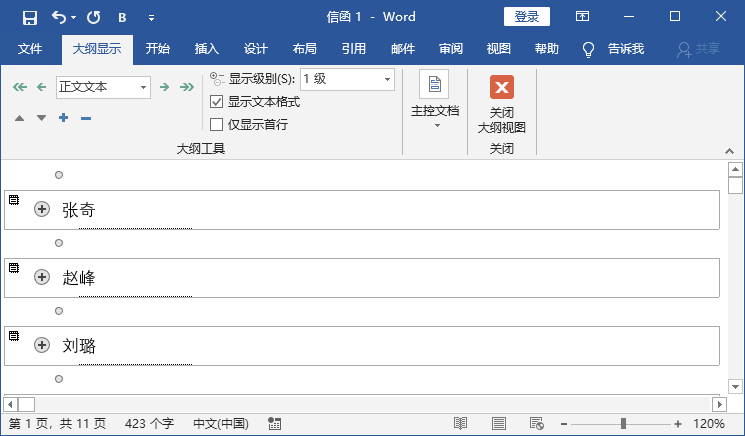
Task: Repeat the last action with the redo icon
Action: tap(94, 18)
